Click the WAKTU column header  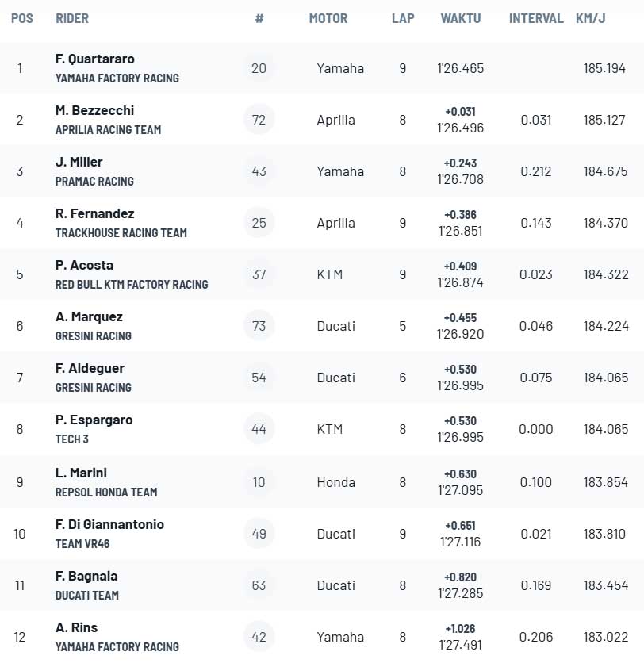pos(461,18)
